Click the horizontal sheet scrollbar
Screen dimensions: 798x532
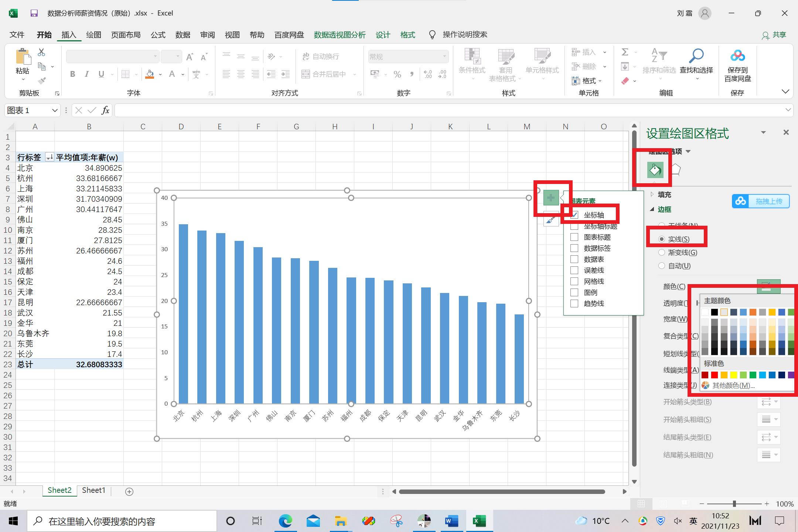(502, 492)
